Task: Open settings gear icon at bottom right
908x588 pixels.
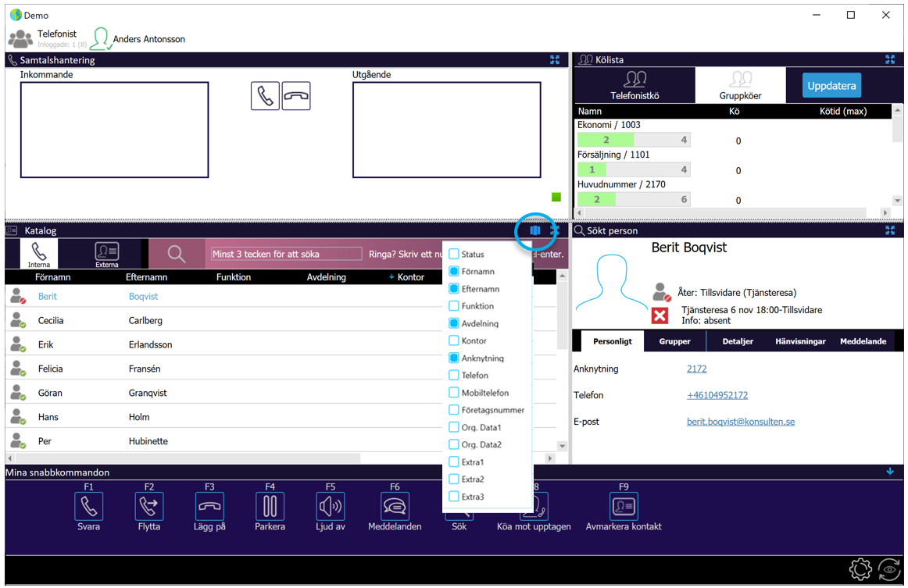Action: point(860,569)
